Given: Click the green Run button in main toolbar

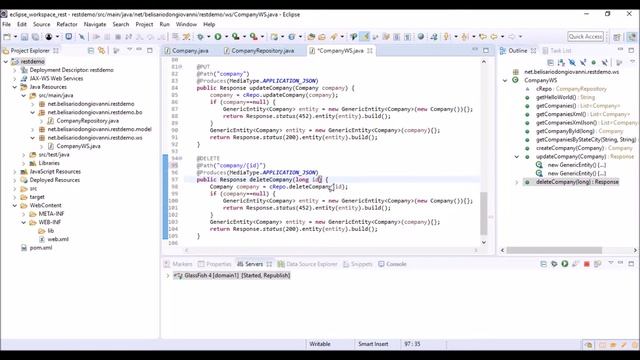Looking at the screenshot, I should [x=218, y=37].
